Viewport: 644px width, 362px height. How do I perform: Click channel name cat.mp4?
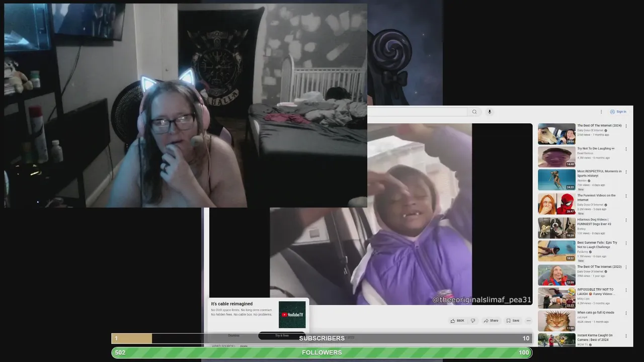tap(582, 317)
